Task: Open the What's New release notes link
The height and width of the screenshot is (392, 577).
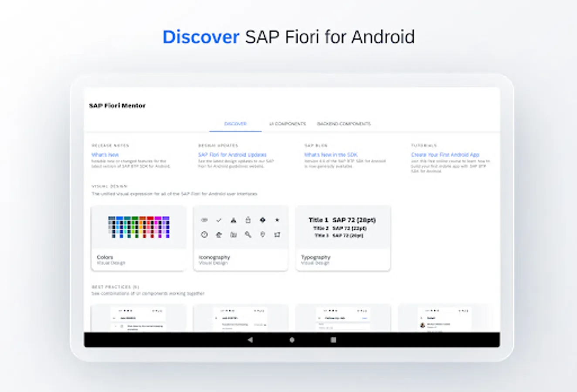Action: (105, 155)
